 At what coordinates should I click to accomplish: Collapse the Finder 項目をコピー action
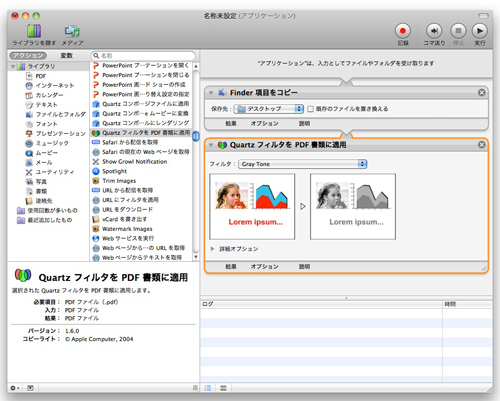coord(211,93)
